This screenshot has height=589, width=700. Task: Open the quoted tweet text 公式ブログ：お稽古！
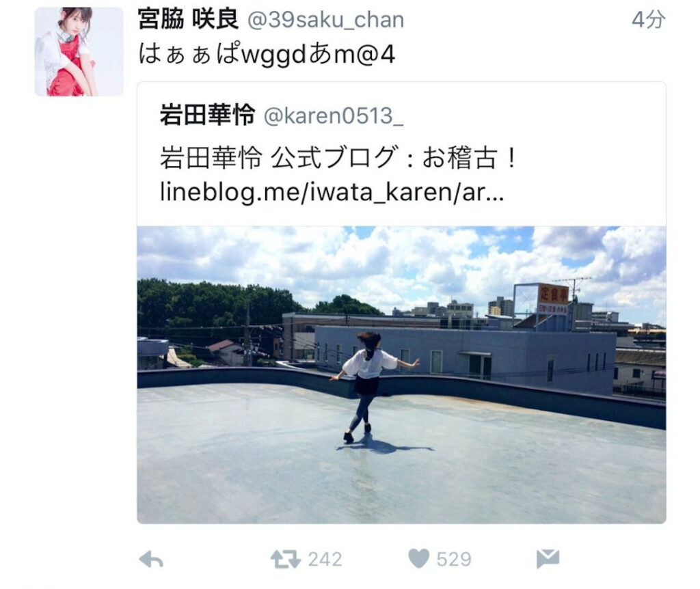click(x=394, y=157)
